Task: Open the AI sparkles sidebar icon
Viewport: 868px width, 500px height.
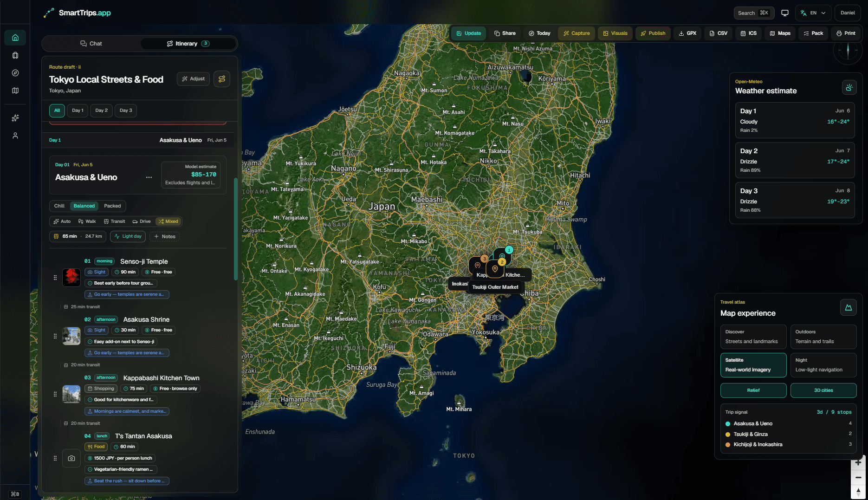Action: pyautogui.click(x=15, y=118)
